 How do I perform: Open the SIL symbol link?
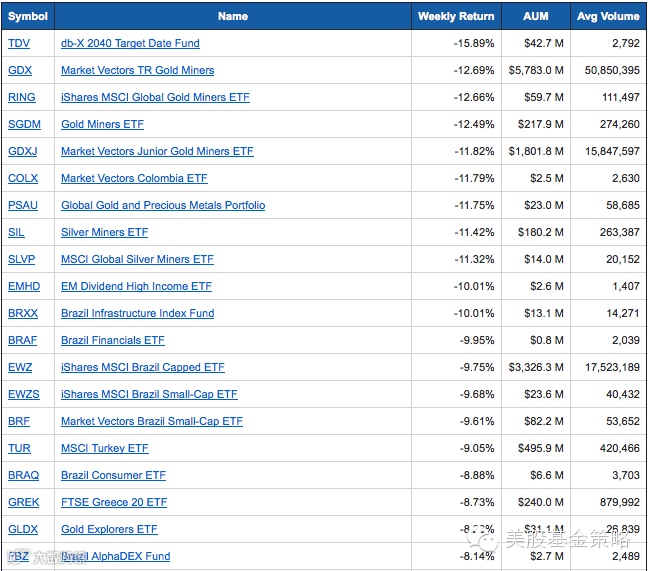click(16, 232)
